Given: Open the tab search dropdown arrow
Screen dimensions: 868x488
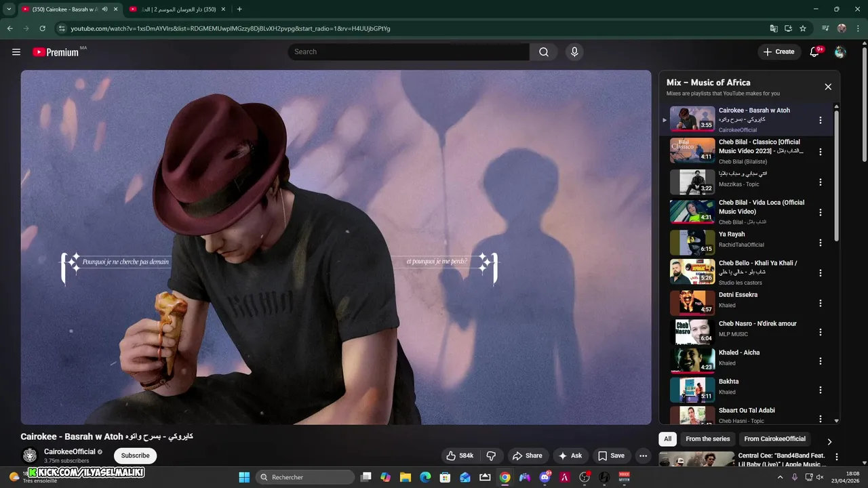Looking at the screenshot, I should tap(9, 9).
